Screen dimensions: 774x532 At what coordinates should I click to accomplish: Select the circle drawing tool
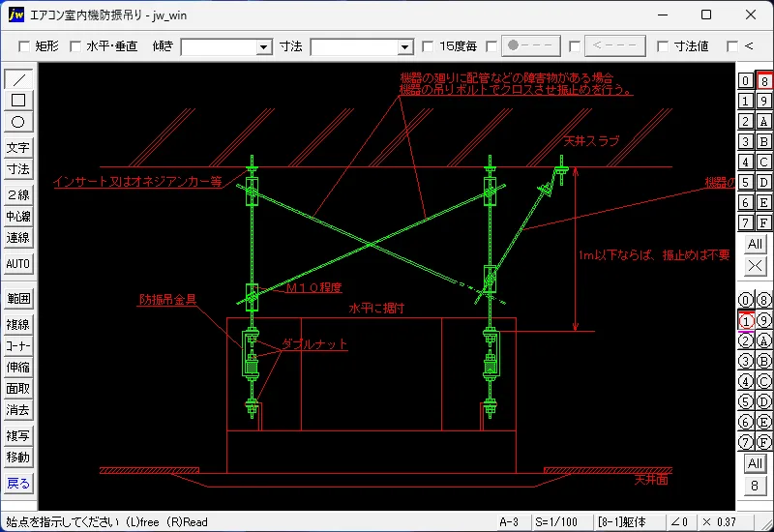[18, 122]
